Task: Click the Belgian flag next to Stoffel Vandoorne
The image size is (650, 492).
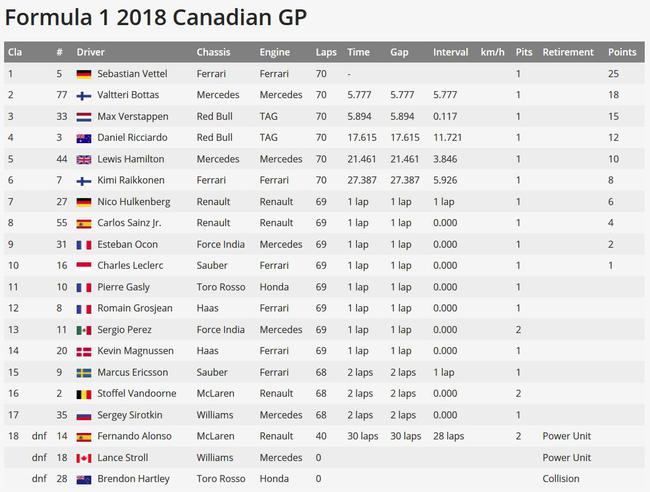Action: [x=84, y=394]
